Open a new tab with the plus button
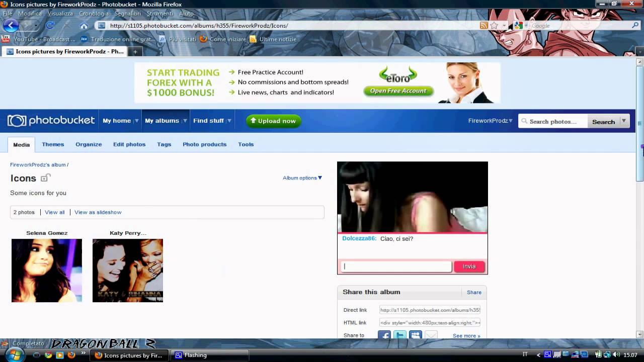Screen dimensions: 644x362 (x=135, y=51)
